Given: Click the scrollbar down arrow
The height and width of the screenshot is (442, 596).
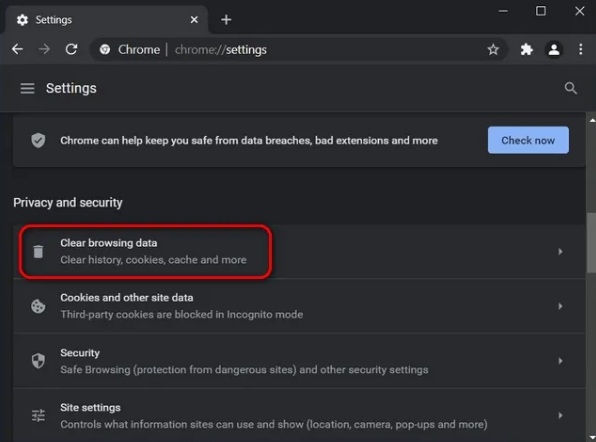Looking at the screenshot, I should tap(592, 437).
